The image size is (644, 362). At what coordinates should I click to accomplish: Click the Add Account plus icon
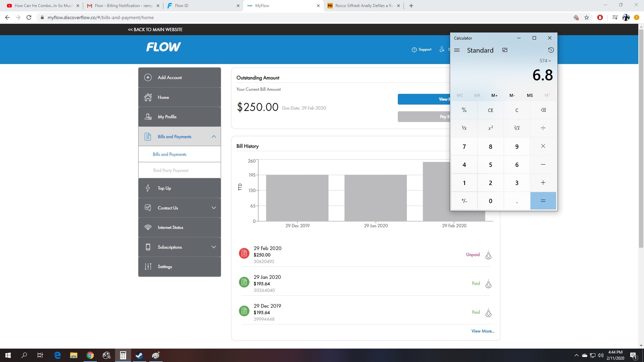point(148,77)
